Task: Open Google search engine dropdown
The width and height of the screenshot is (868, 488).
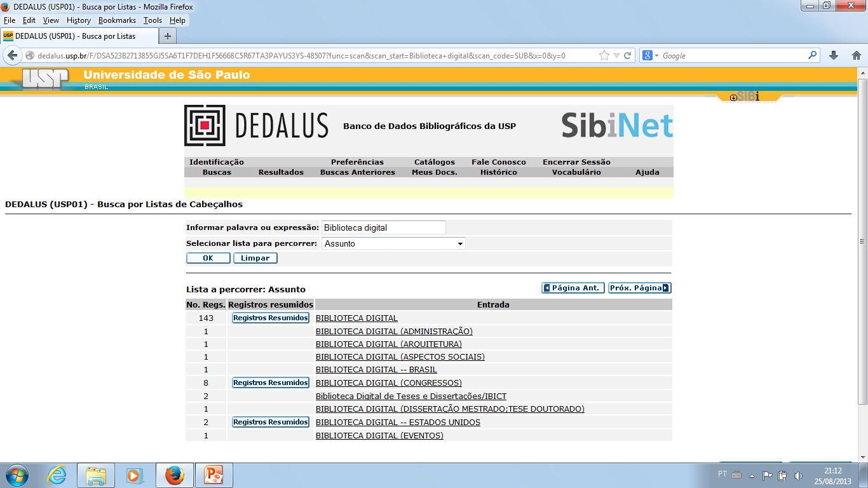Action: [651, 56]
